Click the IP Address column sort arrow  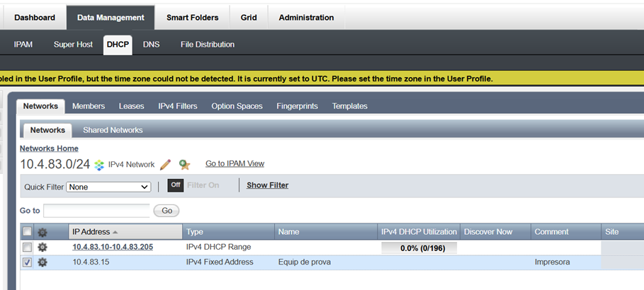pos(115,232)
